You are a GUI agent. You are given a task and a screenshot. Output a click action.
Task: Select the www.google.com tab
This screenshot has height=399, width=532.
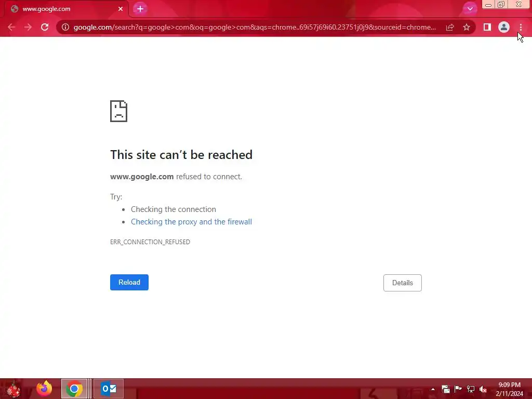coord(66,9)
